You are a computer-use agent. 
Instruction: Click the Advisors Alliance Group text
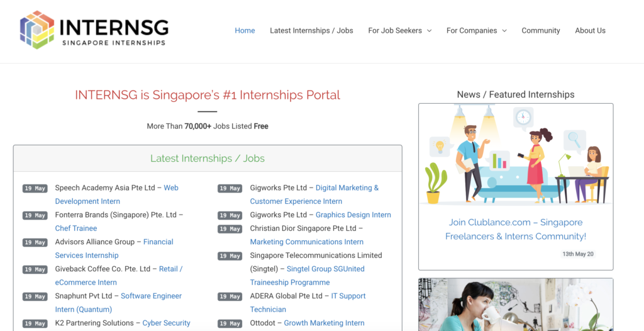pos(95,242)
